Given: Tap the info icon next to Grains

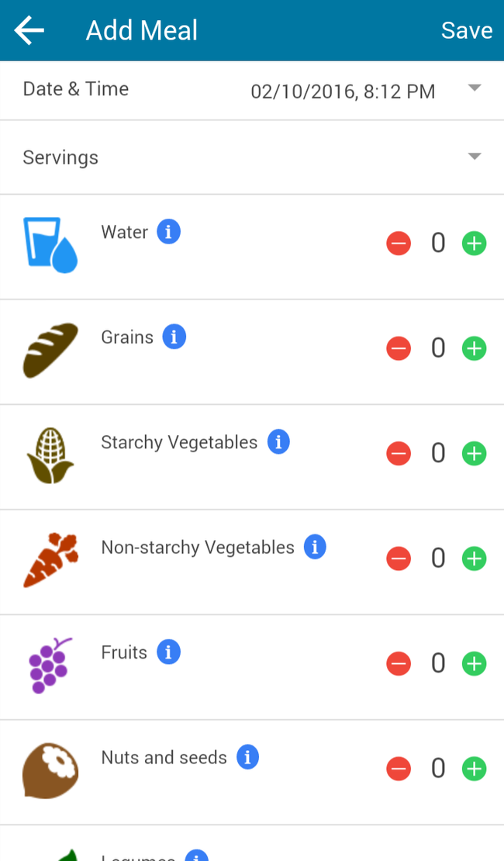Looking at the screenshot, I should click(x=174, y=336).
